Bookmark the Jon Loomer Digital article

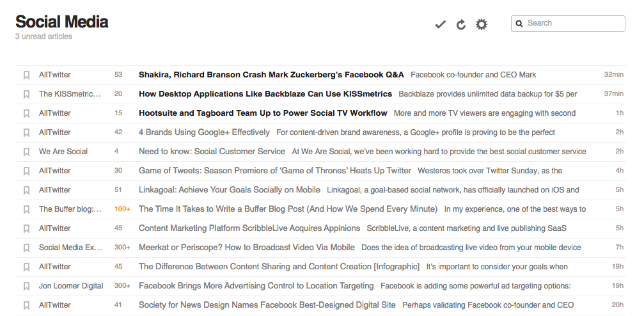pos(26,286)
